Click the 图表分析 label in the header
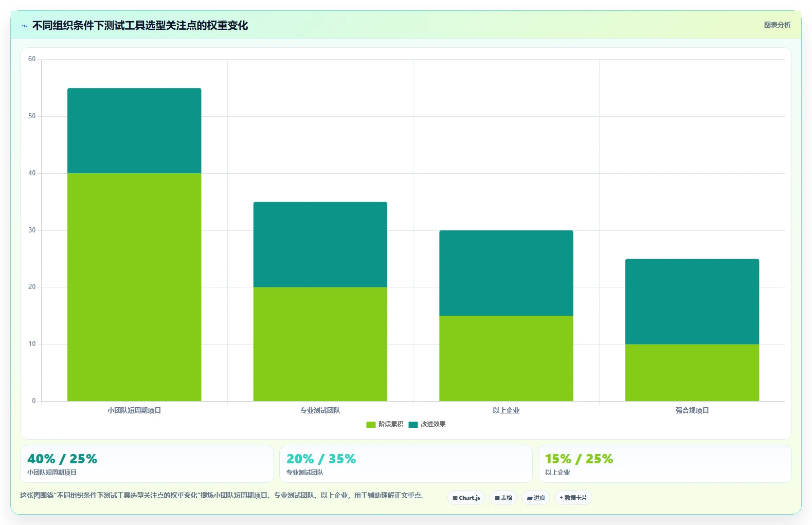Screen dimensions: 812x525 [x=777, y=25]
